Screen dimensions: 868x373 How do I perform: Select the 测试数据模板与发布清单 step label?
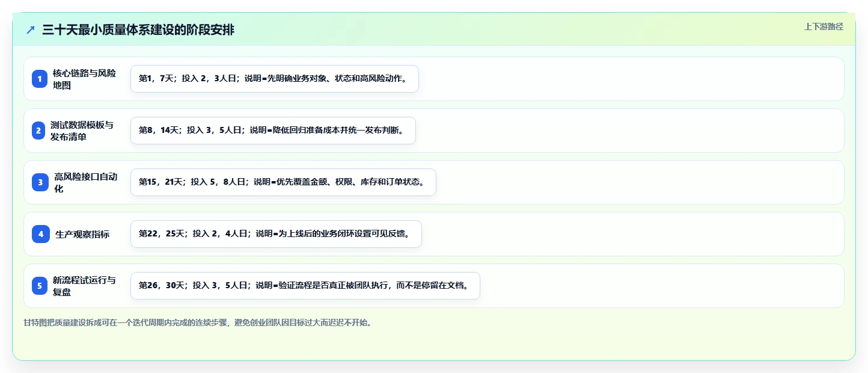(x=82, y=131)
